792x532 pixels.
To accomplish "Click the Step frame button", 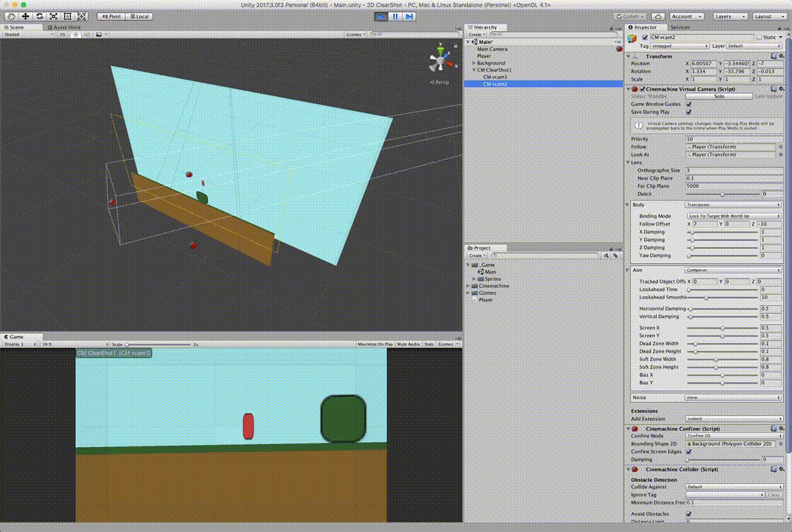I will pyautogui.click(x=409, y=16).
